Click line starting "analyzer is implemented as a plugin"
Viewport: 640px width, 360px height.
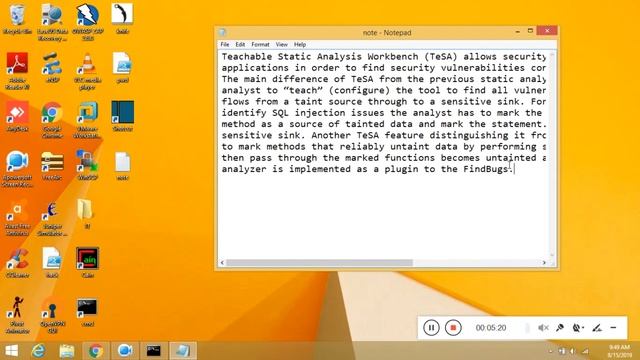(367, 169)
